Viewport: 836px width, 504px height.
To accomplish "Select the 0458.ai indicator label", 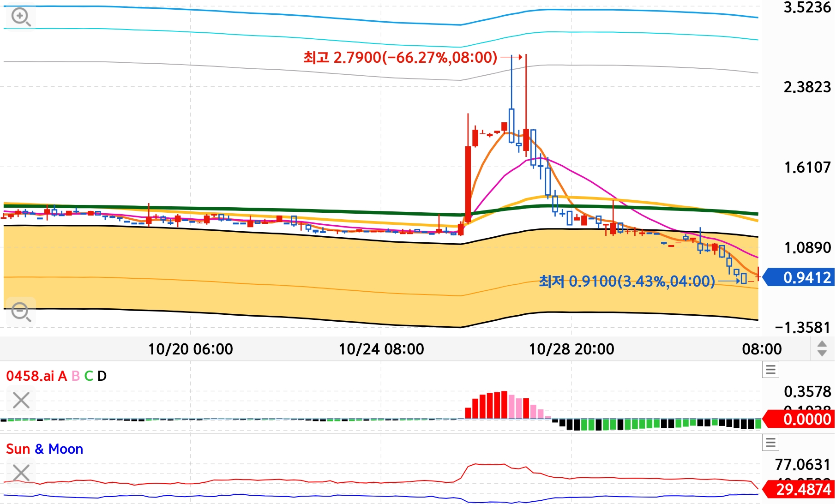I will pos(30,376).
